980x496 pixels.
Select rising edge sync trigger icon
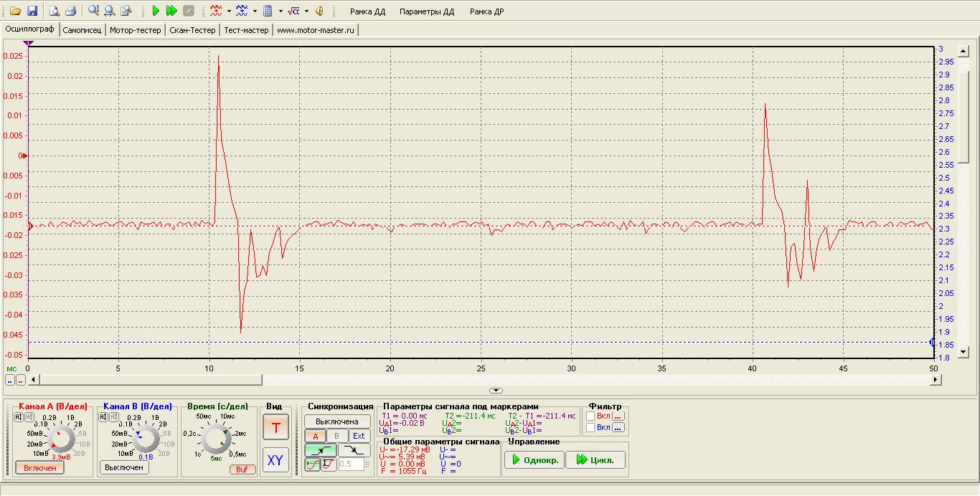click(321, 450)
